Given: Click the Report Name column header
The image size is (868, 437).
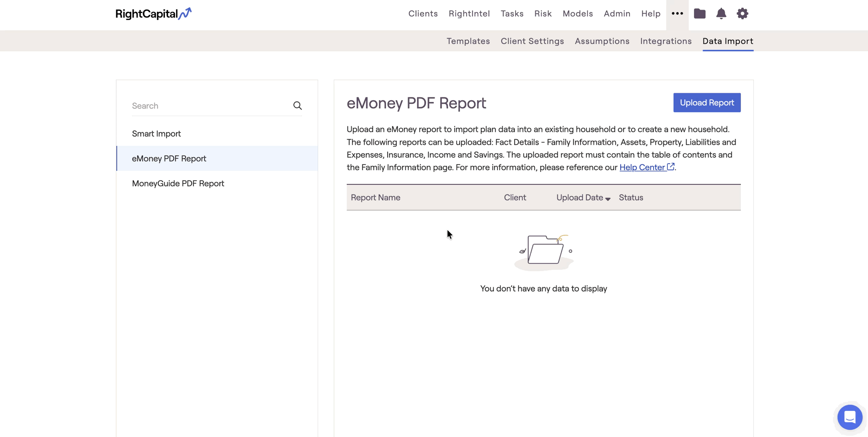Looking at the screenshot, I should (375, 197).
